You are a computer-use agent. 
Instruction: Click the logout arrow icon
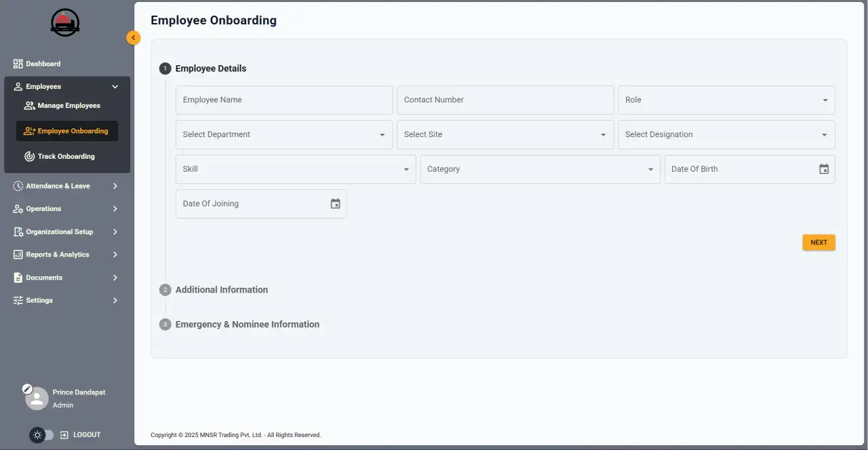[x=63, y=434]
